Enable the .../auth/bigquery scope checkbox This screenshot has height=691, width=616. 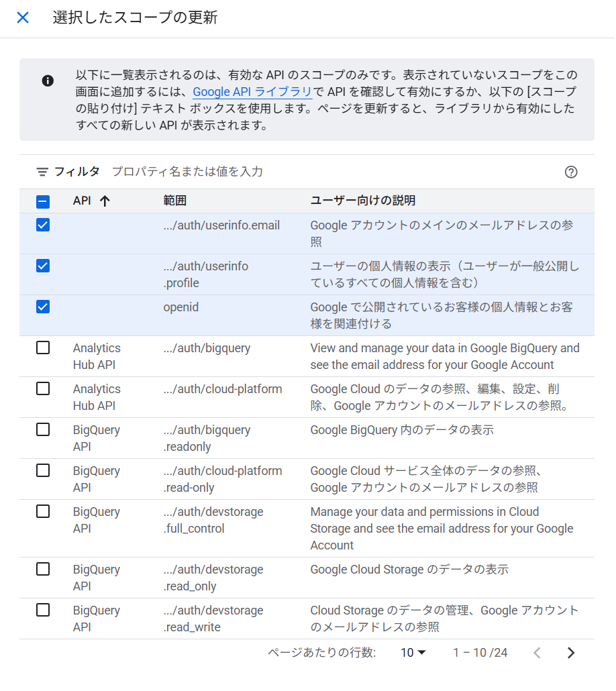[x=43, y=348]
